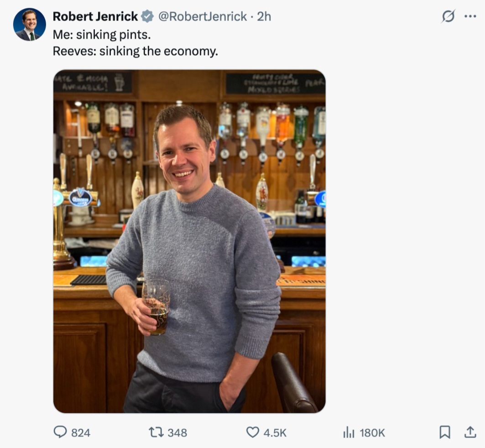The width and height of the screenshot is (485, 448).
Task: Open Robert Jenrick's profile avatar
Action: 30,25
